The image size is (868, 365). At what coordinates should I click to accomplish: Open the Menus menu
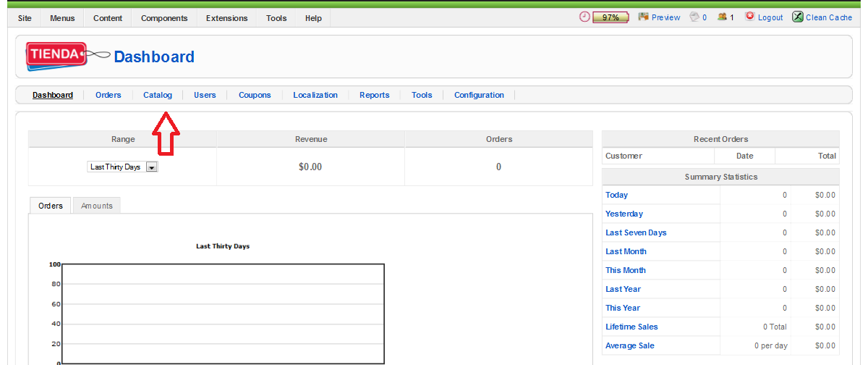62,18
